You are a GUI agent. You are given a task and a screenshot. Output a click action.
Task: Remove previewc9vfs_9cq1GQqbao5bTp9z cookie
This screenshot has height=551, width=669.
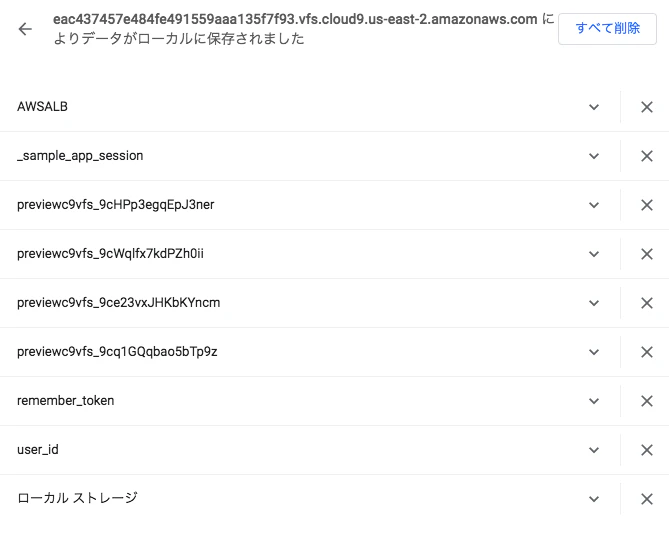(x=647, y=353)
